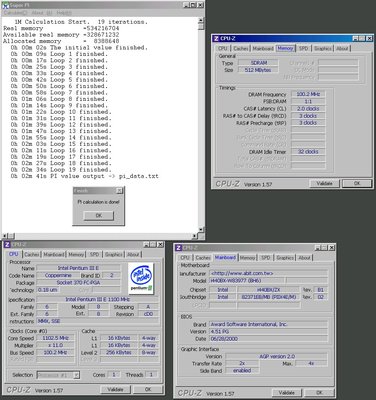The image size is (376, 400).
Task: Open Memory tab in Mainboard window
Action: [247, 258]
